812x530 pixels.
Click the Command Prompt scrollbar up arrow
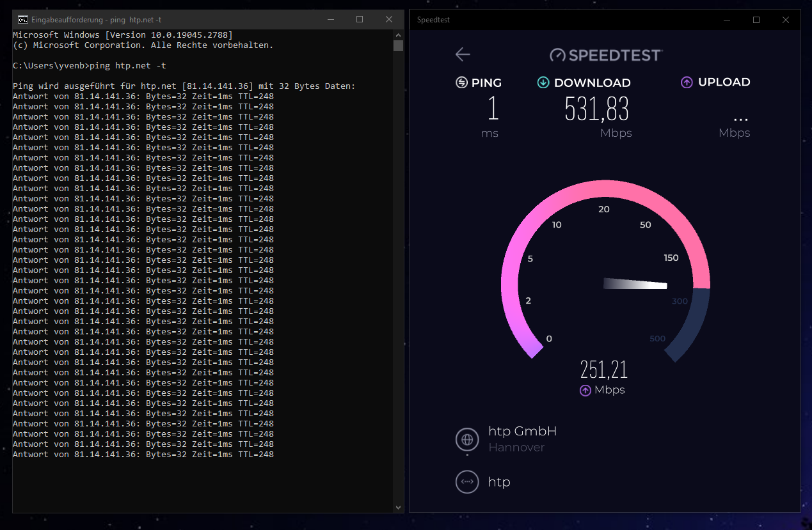click(x=398, y=35)
